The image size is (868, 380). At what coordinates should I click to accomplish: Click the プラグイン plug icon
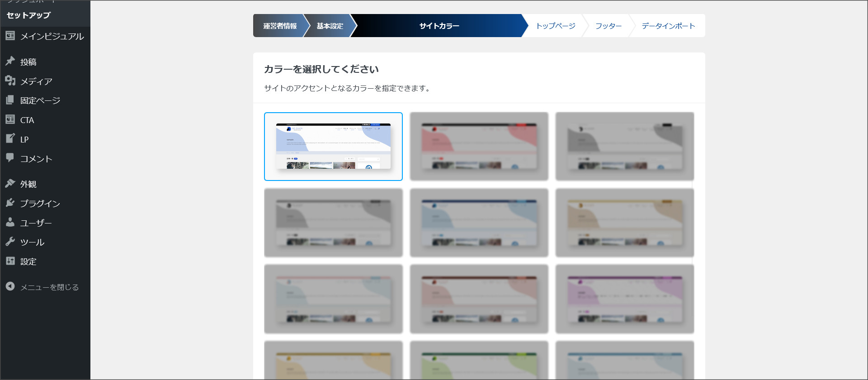tap(10, 203)
